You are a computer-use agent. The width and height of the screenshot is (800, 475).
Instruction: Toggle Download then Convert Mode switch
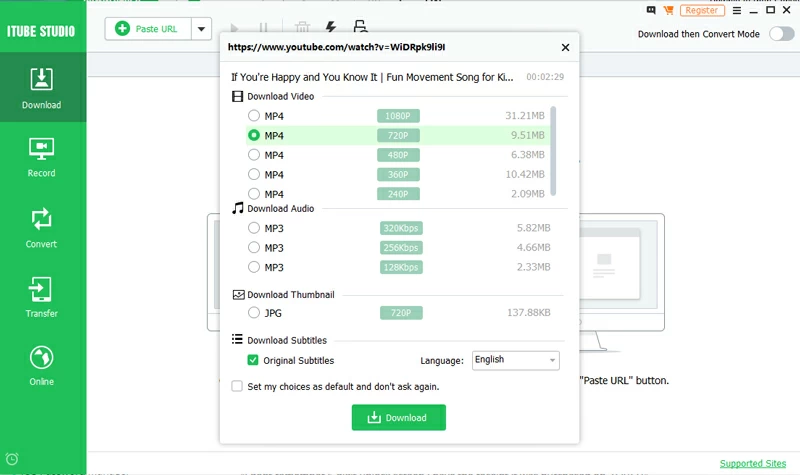[x=780, y=33]
